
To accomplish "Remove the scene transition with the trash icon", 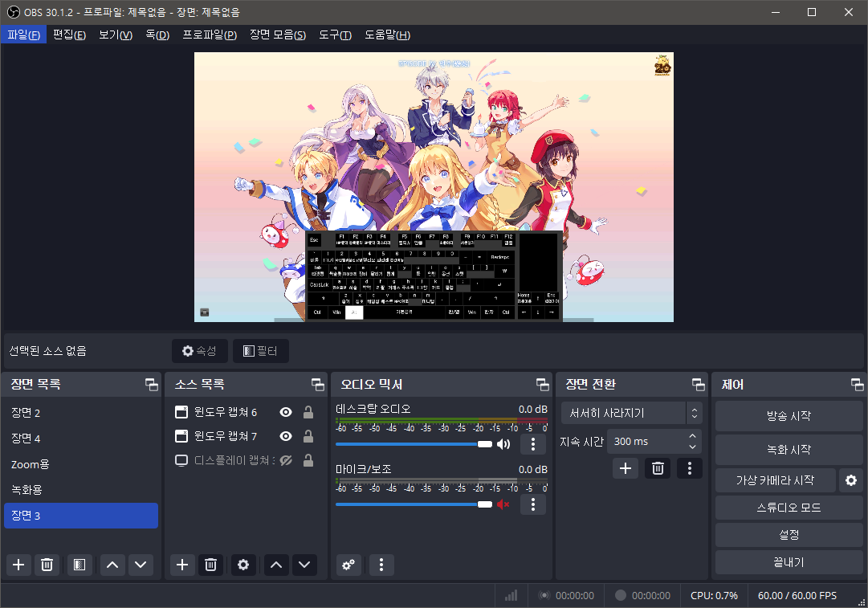I will coord(658,468).
